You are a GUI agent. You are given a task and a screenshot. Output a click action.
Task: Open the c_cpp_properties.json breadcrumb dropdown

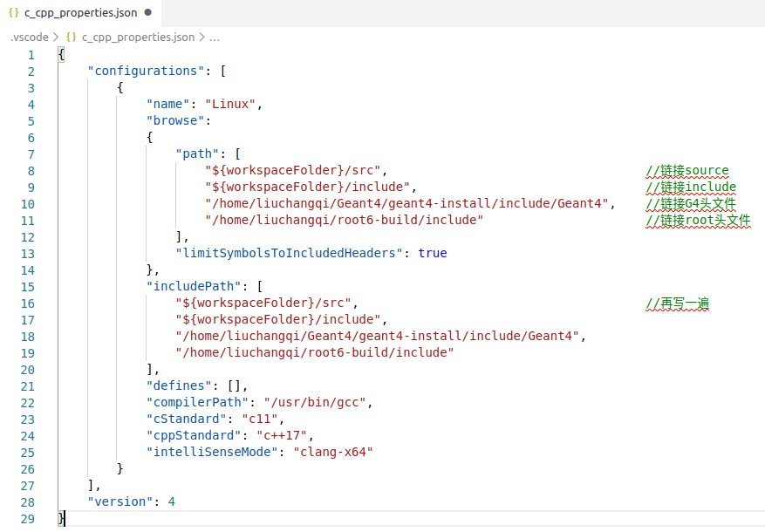pyautogui.click(x=138, y=38)
